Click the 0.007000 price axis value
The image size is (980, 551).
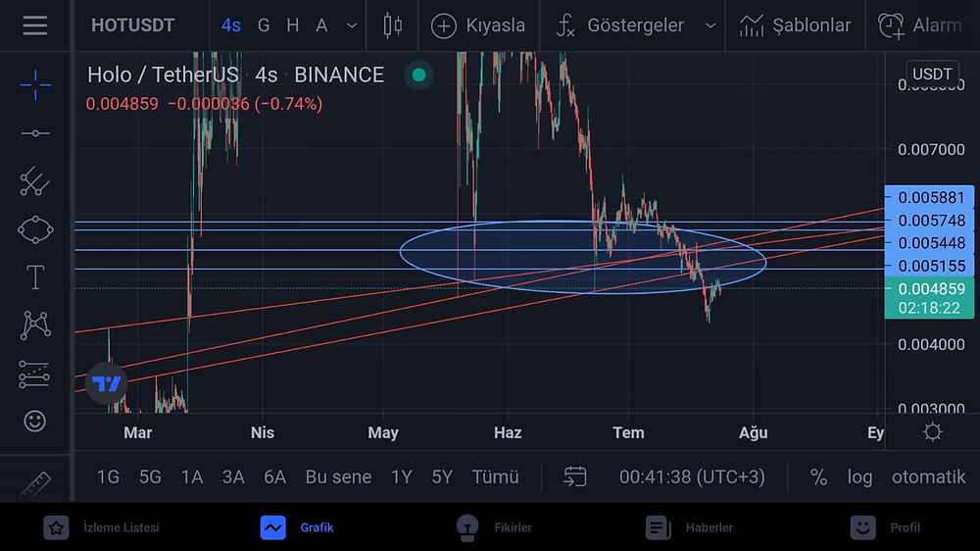pos(931,149)
